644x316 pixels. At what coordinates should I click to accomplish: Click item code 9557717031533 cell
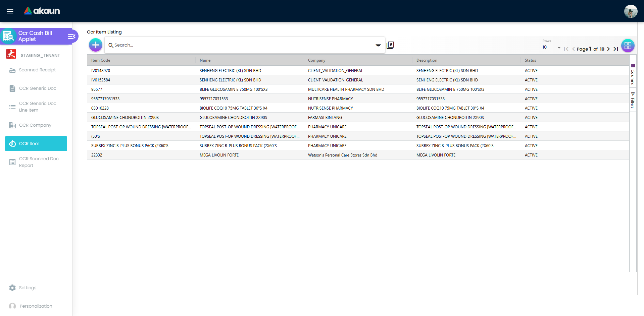coord(141,99)
